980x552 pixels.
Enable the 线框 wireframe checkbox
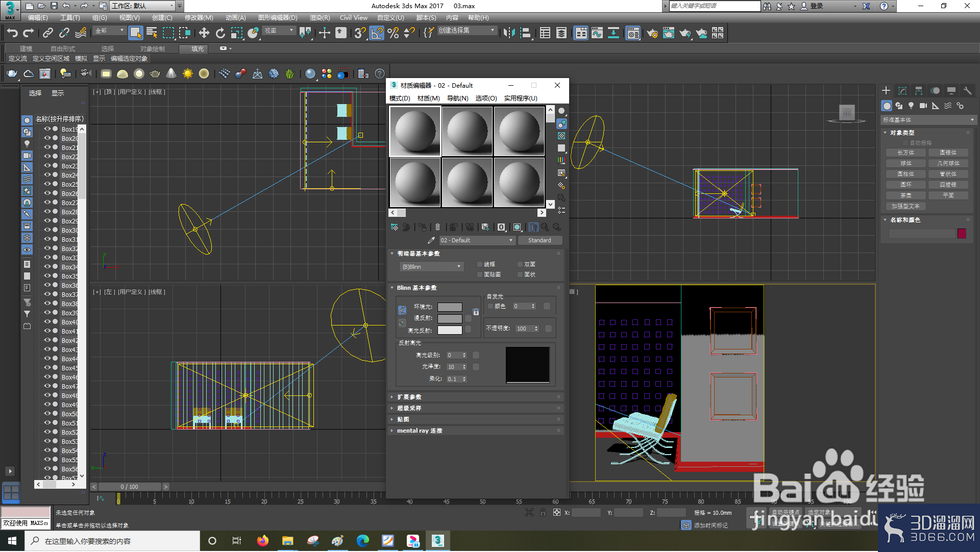[480, 264]
